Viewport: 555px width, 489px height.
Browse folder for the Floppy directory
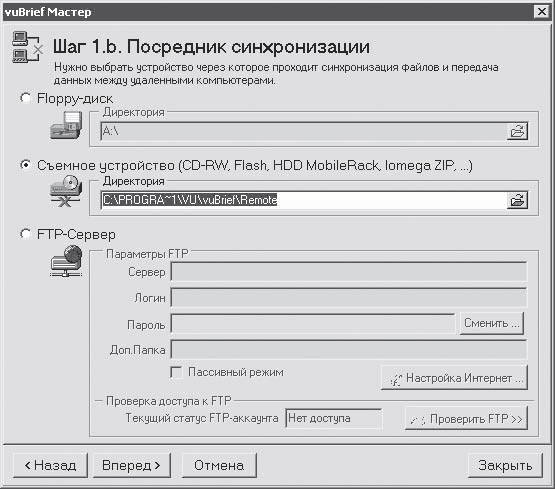coord(517,131)
